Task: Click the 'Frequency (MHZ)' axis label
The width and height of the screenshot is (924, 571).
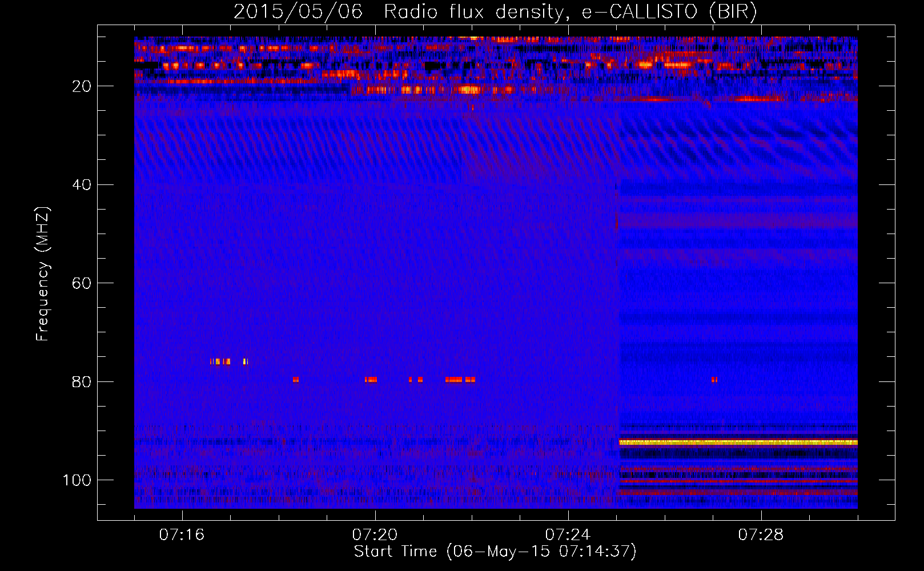Action: (43, 274)
